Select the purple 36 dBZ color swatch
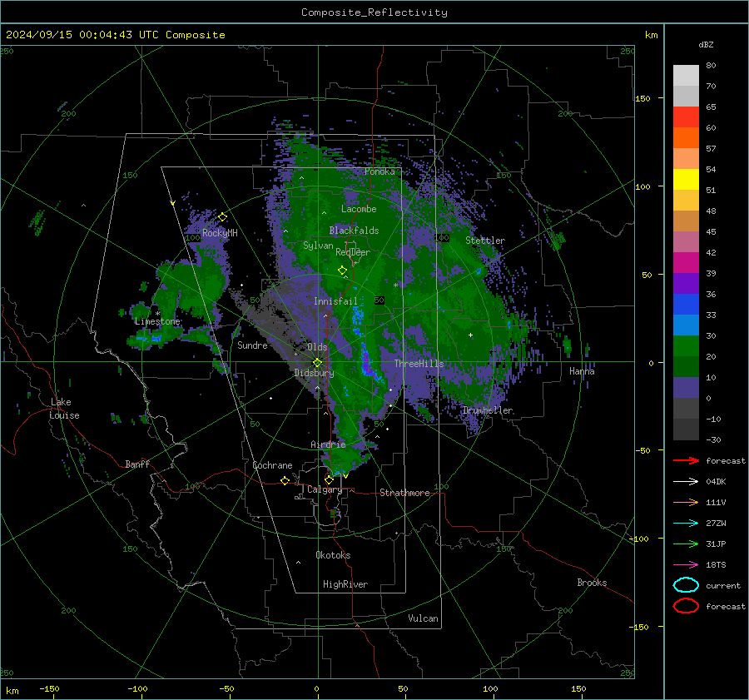The width and height of the screenshot is (749, 700). click(x=686, y=283)
